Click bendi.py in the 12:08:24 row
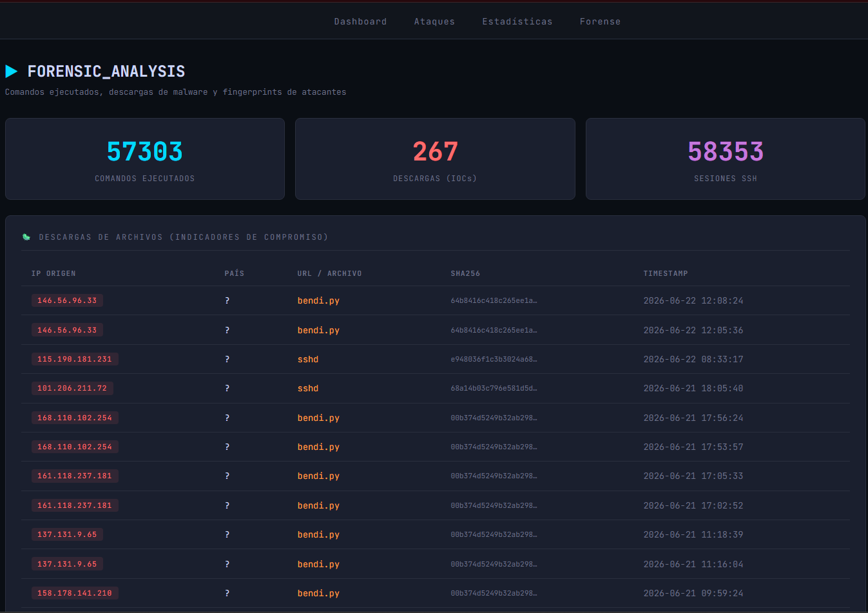Screen dimensions: 868x613 pyautogui.click(x=318, y=300)
